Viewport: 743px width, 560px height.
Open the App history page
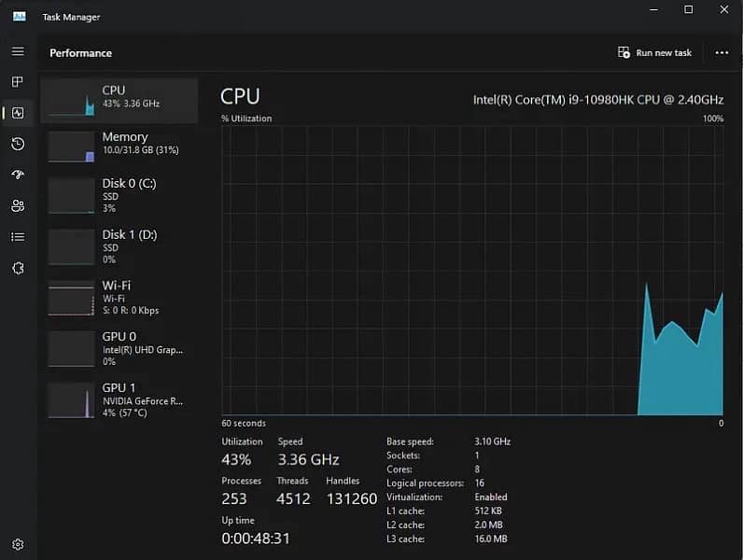(x=18, y=144)
